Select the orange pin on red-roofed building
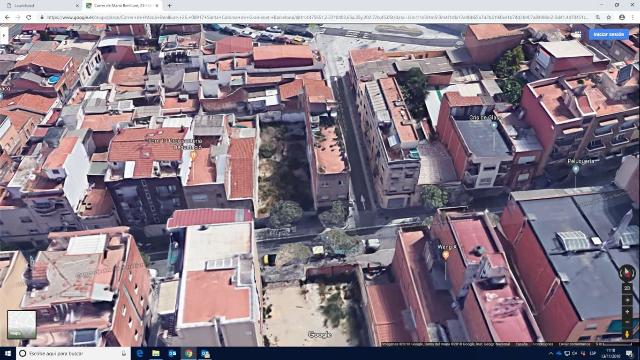640x360 pixels. coord(193,155)
